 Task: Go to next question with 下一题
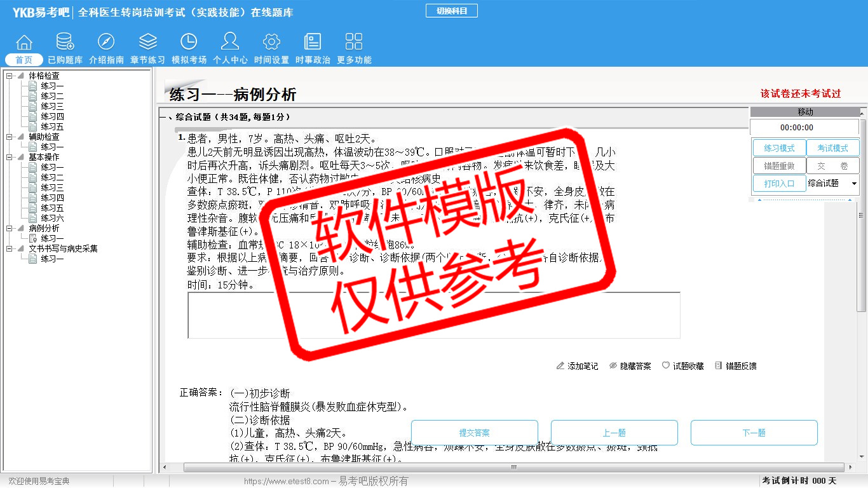(754, 433)
